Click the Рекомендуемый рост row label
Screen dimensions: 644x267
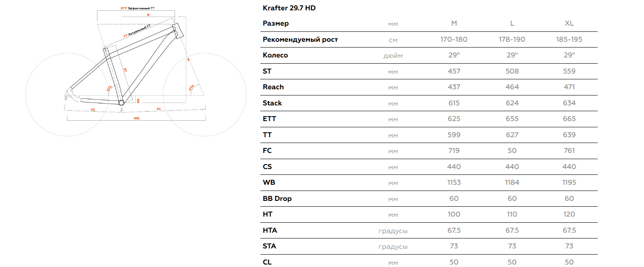[x=300, y=40]
